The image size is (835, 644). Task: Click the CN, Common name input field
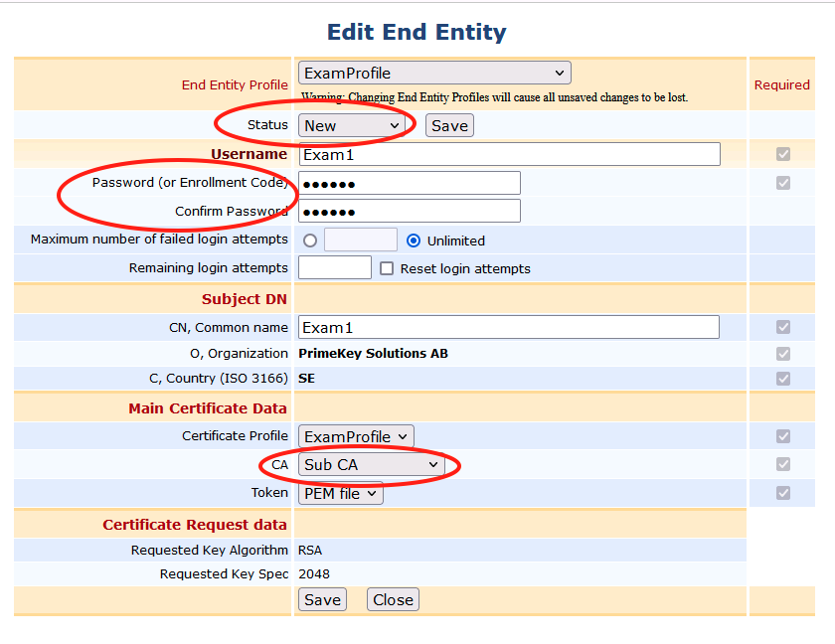509,327
